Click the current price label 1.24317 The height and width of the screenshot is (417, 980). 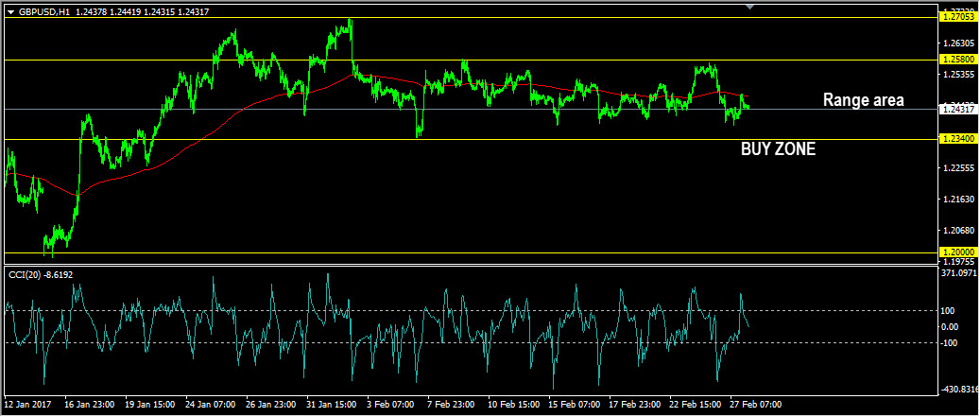pos(959,110)
